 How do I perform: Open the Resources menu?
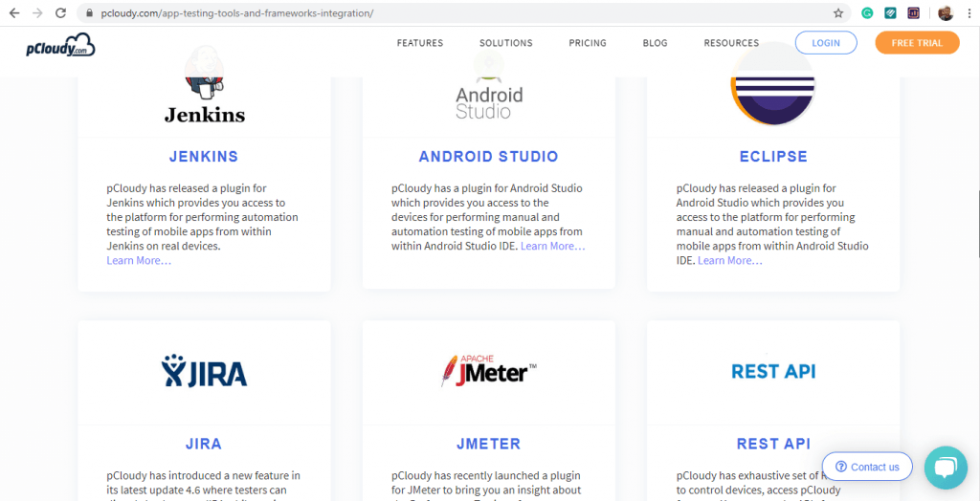731,43
